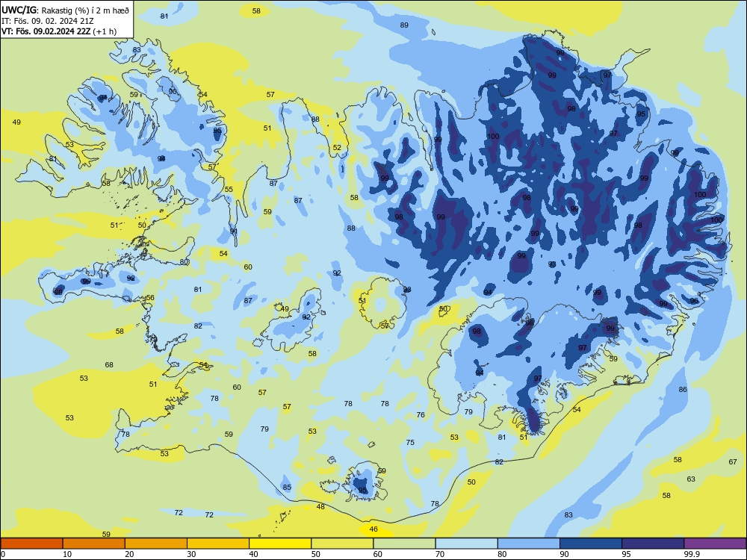Click the humidity value 48 on the map

[x=320, y=507]
